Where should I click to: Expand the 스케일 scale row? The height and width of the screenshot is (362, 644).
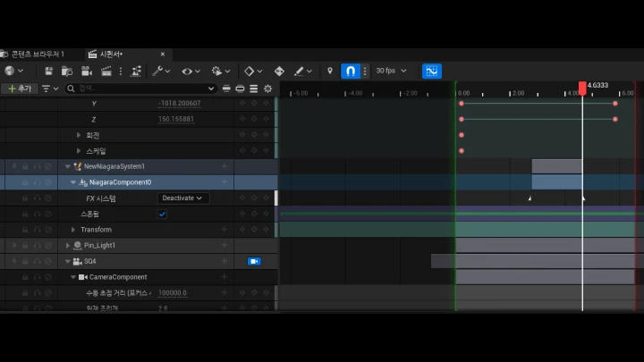point(79,151)
